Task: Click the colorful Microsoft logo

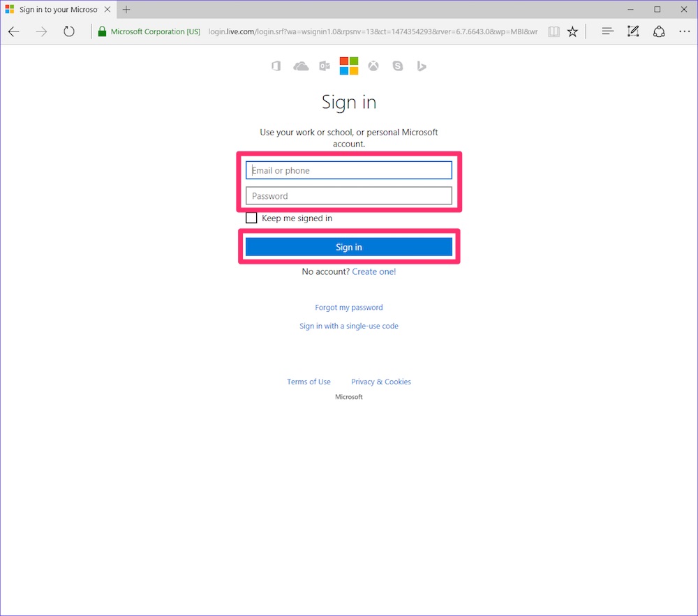Action: click(349, 66)
